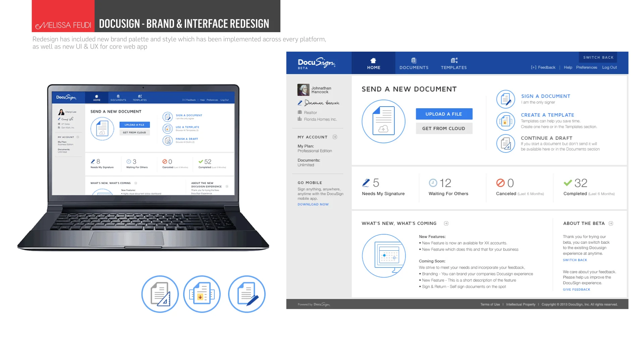Image resolution: width=644 pixels, height=362 pixels.
Task: Click the Feedback link in the header
Action: (543, 67)
